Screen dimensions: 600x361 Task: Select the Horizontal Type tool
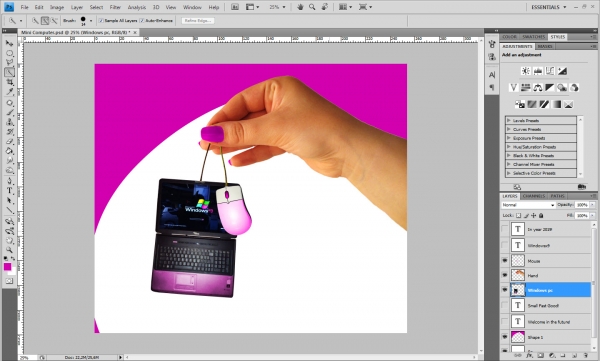click(9, 191)
